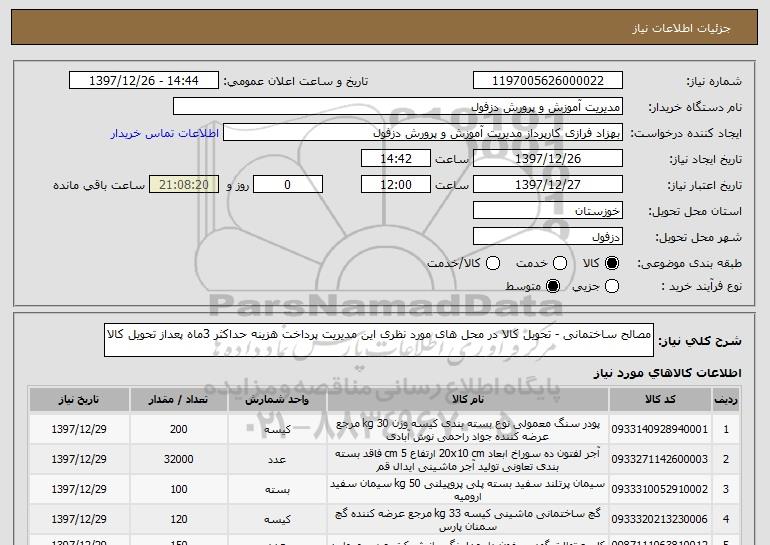Click quantity 32000 in row 2
The height and width of the screenshot is (545, 770).
point(179,459)
